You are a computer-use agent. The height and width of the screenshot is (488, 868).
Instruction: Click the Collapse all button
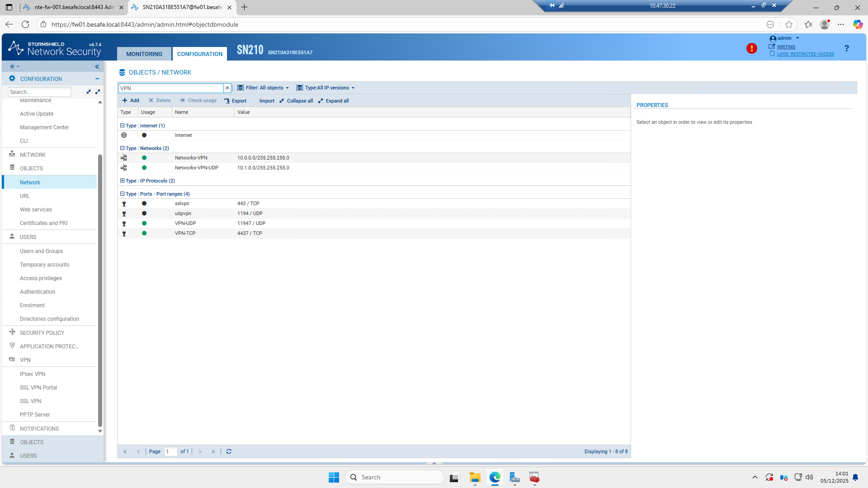point(296,101)
